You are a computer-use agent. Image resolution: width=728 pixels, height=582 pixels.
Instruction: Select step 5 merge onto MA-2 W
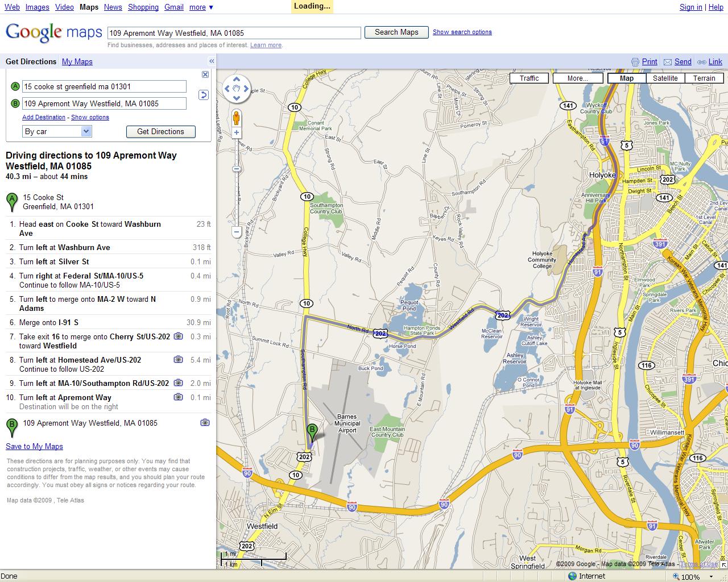pyautogui.click(x=108, y=304)
